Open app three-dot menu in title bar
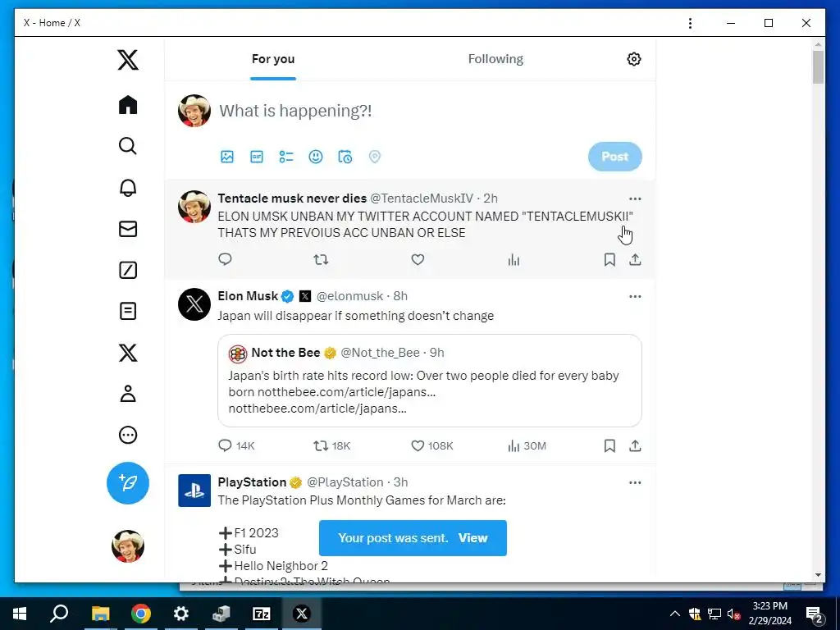Screen dimensions: 840x630 pyautogui.click(x=690, y=23)
